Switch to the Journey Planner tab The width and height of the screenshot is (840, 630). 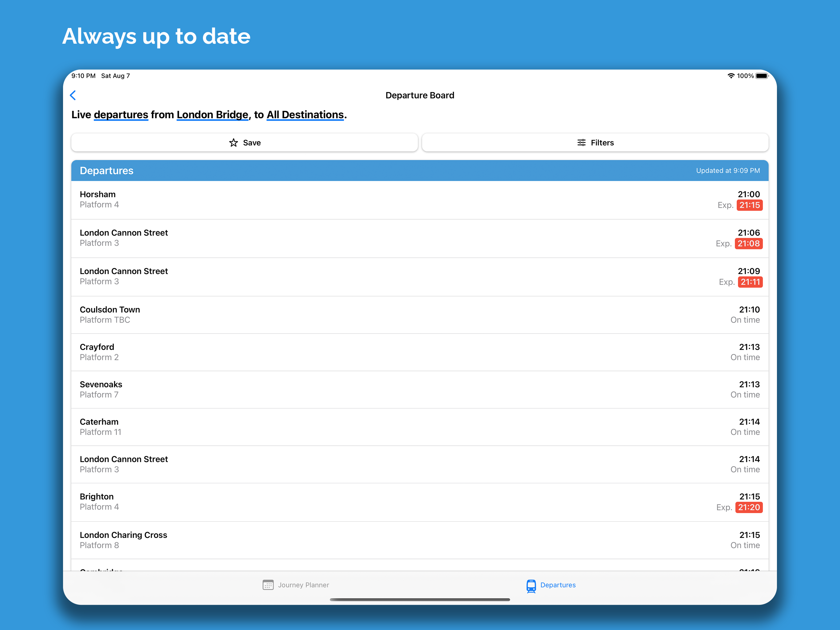[x=303, y=585]
